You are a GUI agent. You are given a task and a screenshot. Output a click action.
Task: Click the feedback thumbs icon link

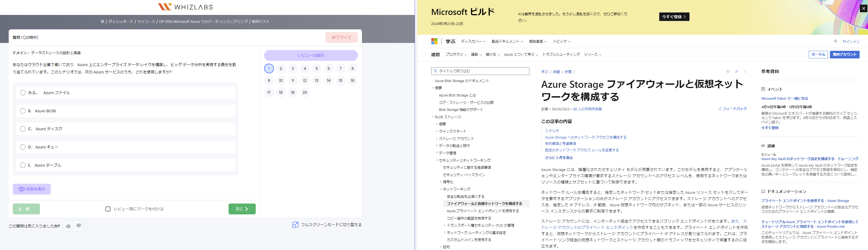[x=733, y=109]
